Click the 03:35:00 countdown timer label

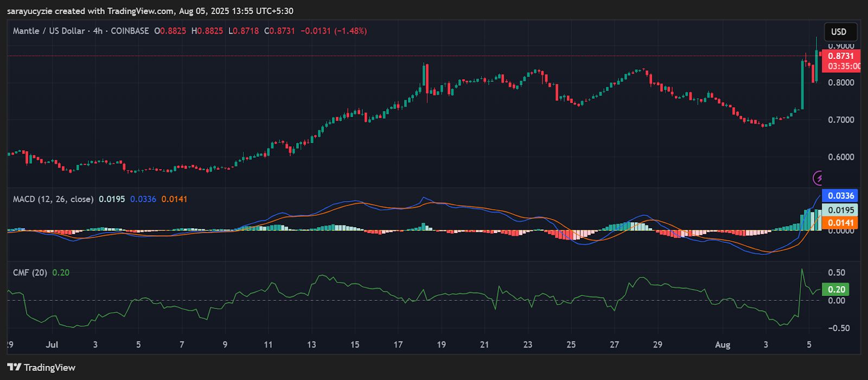(843, 66)
